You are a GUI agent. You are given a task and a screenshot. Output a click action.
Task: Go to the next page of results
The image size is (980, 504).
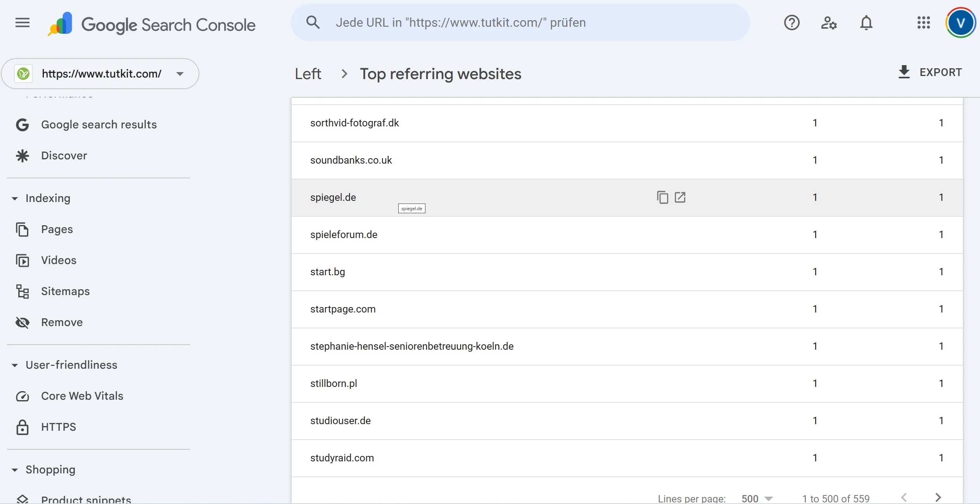(x=938, y=497)
